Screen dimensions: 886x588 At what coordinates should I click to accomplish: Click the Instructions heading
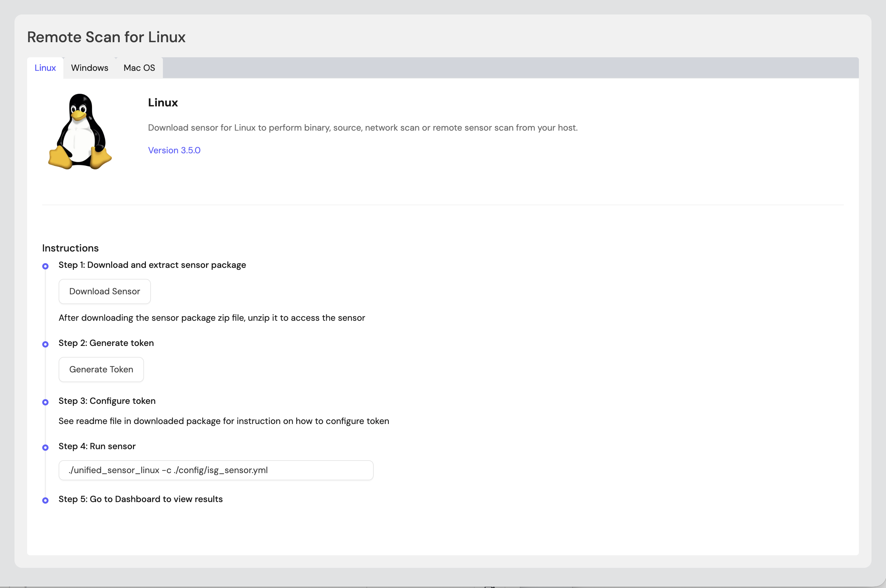(70, 248)
